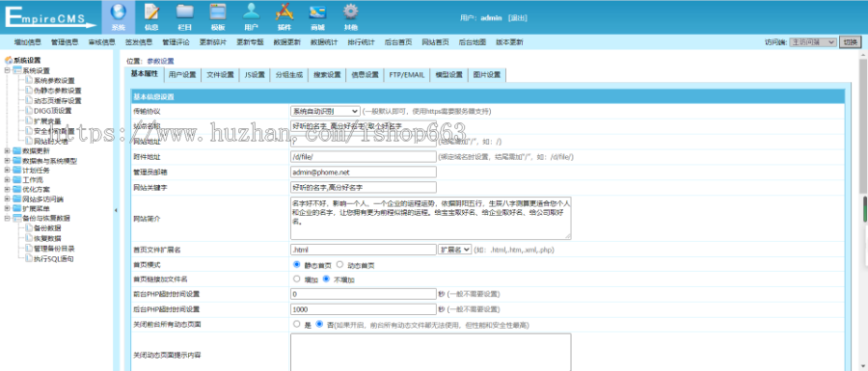Image resolution: width=868 pixels, height=371 pixels.
Task: Open the 扩展名 dropdown
Action: [454, 250]
